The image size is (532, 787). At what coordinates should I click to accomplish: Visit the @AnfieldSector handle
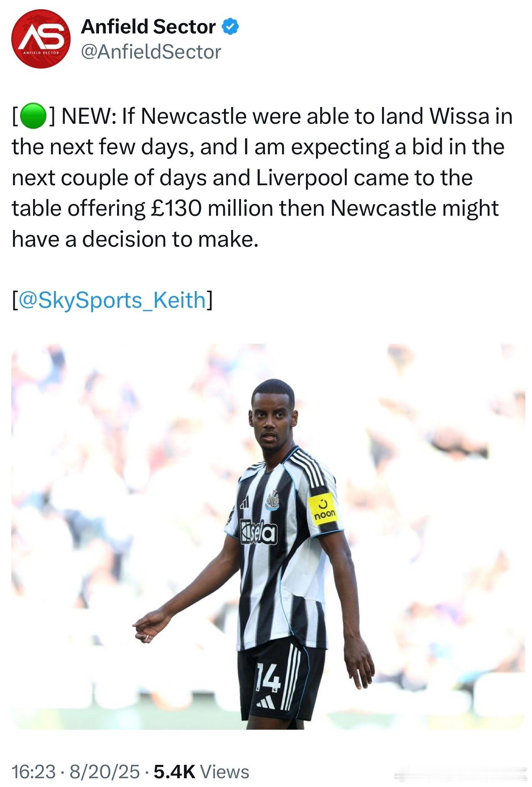[x=151, y=52]
